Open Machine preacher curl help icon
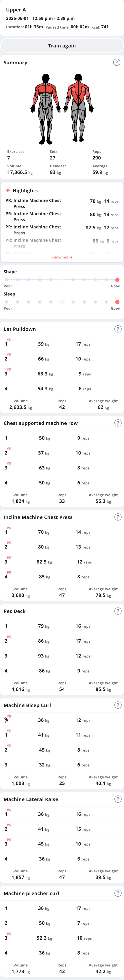 point(118,893)
